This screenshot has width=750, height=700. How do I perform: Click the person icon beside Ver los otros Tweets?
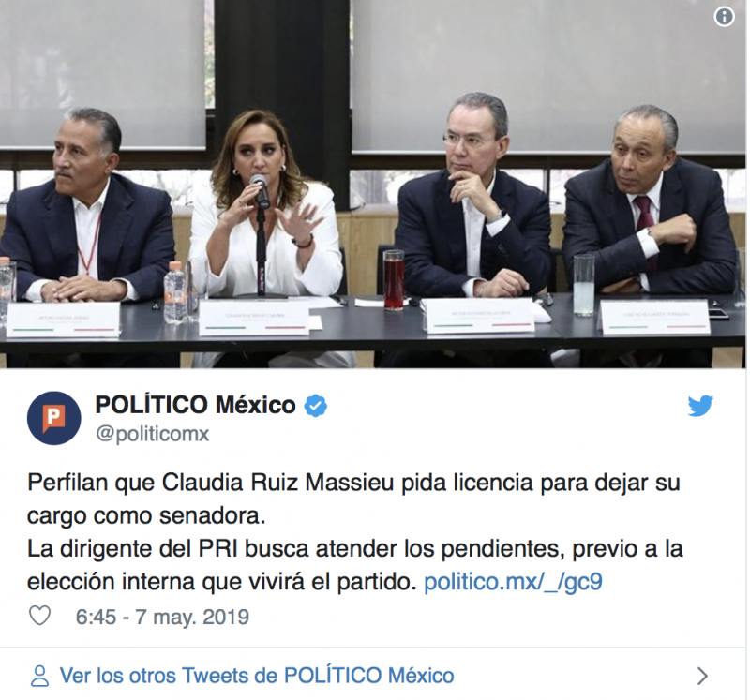(39, 676)
